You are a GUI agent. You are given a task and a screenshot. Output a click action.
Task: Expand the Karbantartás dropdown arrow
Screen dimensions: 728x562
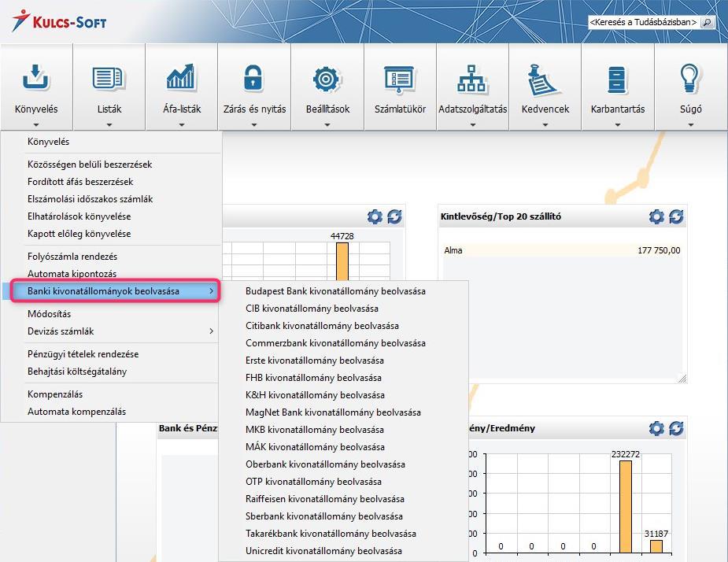618,125
